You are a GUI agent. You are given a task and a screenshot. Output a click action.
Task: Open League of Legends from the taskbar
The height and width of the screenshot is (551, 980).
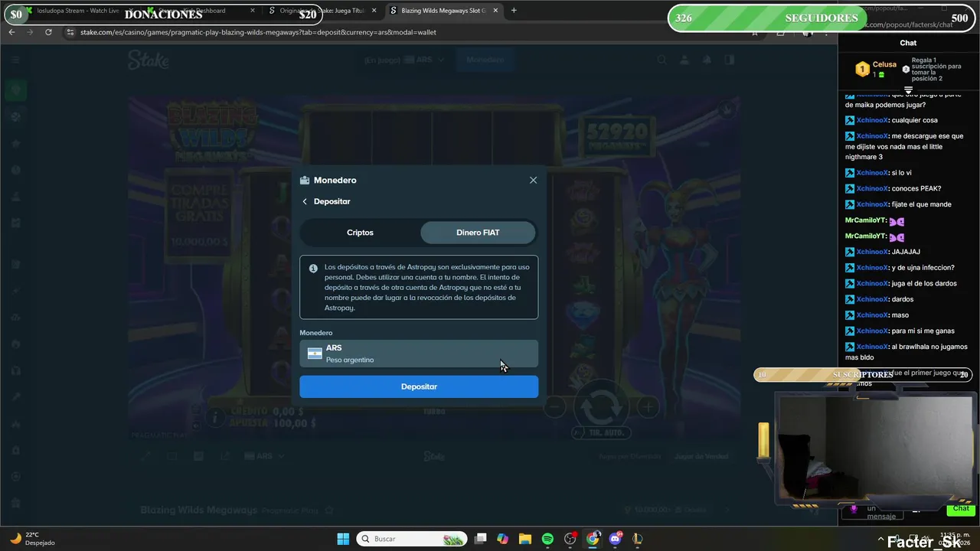637,539
